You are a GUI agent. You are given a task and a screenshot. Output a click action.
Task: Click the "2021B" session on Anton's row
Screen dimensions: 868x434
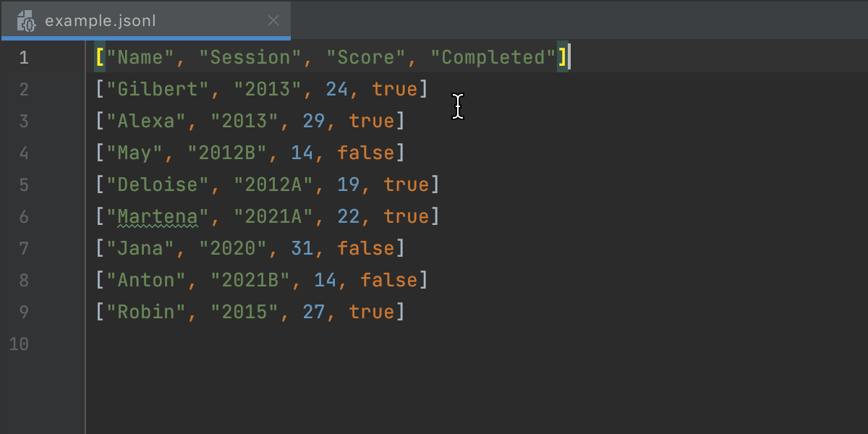click(x=250, y=280)
